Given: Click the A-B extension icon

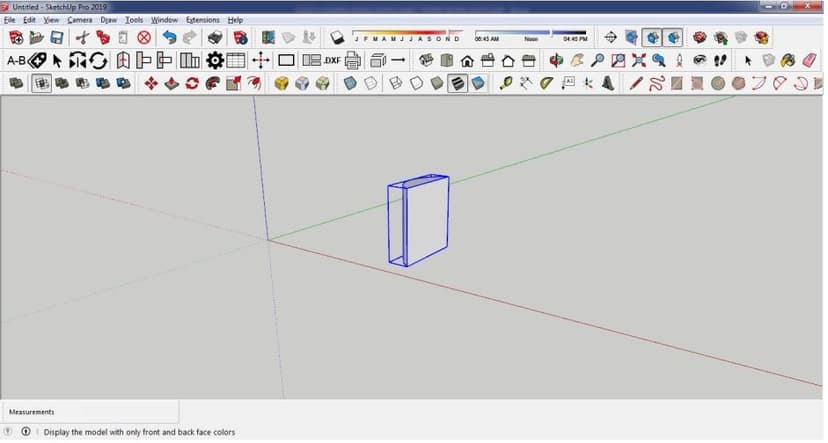Looking at the screenshot, I should (x=16, y=61).
